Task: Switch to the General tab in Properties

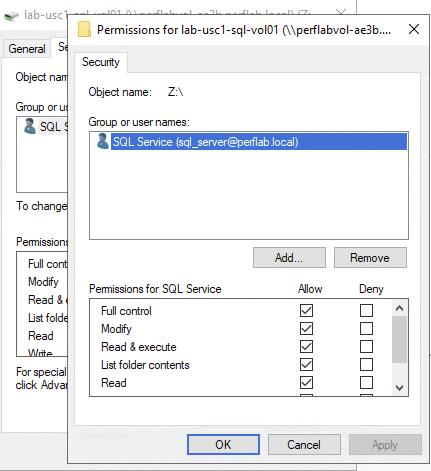Action: click(x=27, y=49)
